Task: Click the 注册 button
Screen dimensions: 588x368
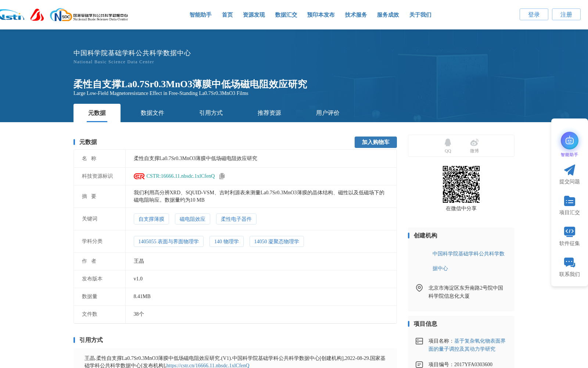Action: 566,14
